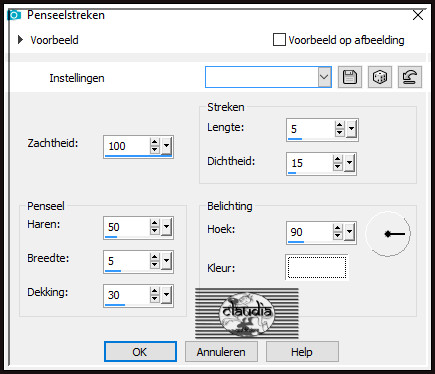This screenshot has width=435, height=374.
Task: Open the Instellingen presets dropdown
Action: coord(324,77)
